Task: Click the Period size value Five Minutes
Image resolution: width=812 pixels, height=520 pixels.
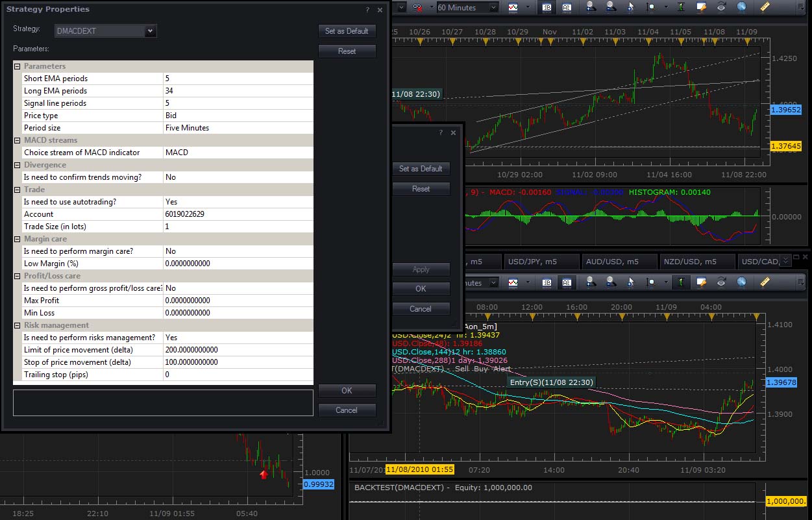Action: [238, 128]
